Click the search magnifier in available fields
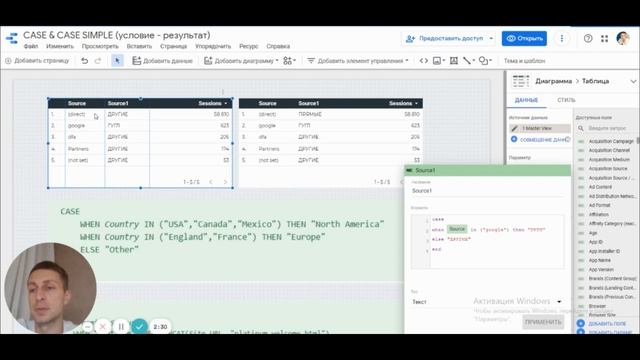The width and height of the screenshot is (640, 360). tap(580, 128)
